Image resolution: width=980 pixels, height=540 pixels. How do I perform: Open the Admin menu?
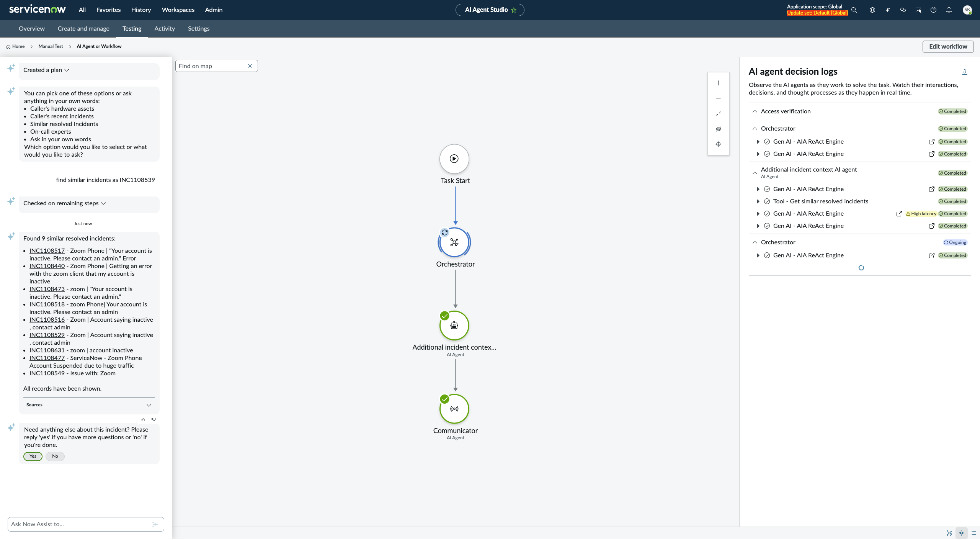coord(214,10)
